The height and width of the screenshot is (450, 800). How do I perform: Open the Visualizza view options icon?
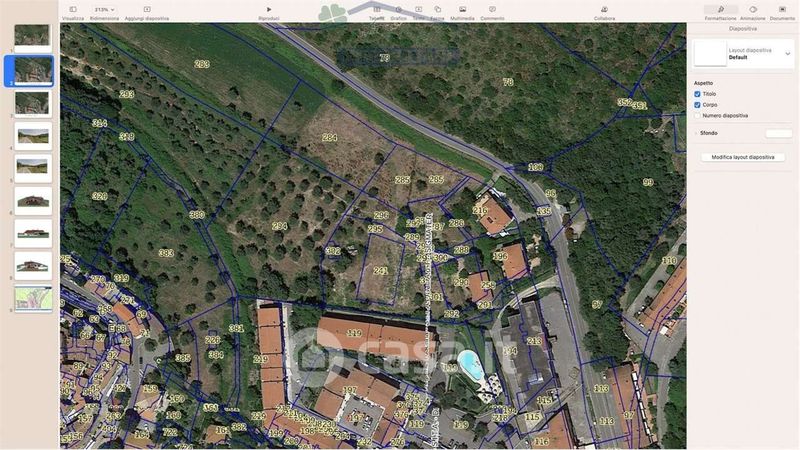(73, 9)
